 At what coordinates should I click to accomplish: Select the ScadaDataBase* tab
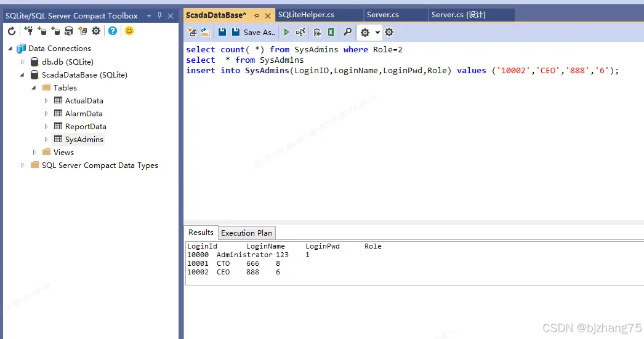[216, 15]
